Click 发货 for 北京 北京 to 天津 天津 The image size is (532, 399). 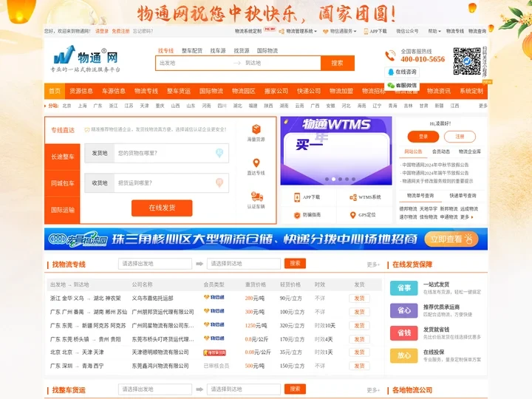pyautogui.click(x=359, y=352)
